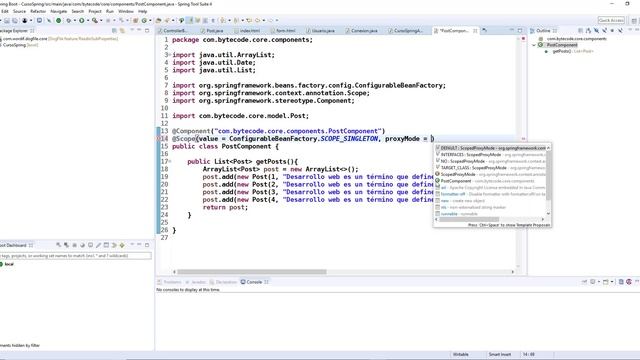Click the first icon in the Boot Dashboard toolbar
This screenshot has height=360, width=640.
click(x=59, y=245)
